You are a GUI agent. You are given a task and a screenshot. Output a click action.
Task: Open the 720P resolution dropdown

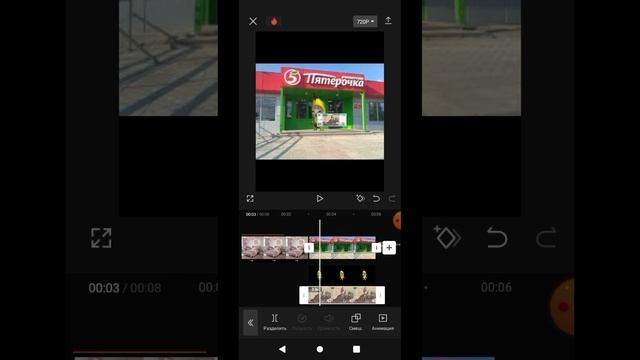click(365, 21)
